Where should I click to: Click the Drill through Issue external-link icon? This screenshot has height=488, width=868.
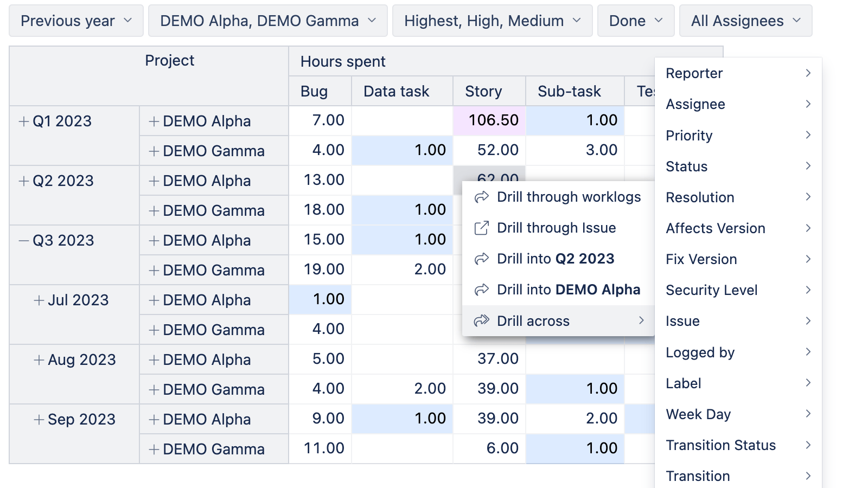pos(481,228)
